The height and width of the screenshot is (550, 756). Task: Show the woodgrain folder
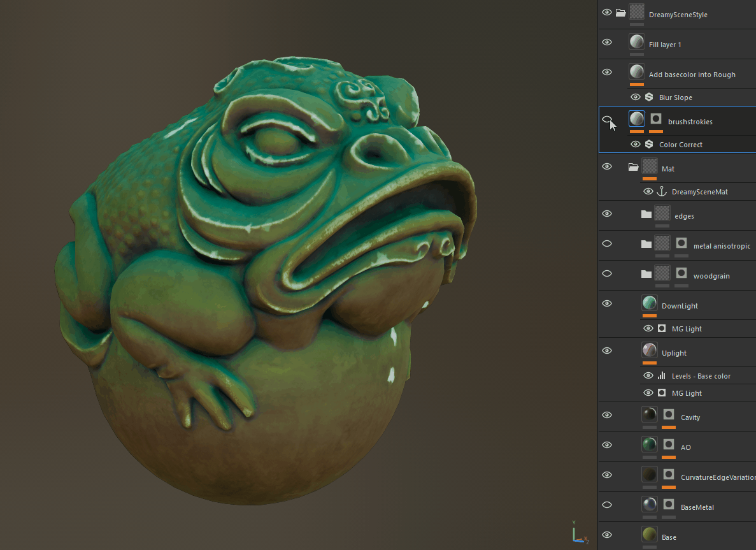[x=607, y=273]
